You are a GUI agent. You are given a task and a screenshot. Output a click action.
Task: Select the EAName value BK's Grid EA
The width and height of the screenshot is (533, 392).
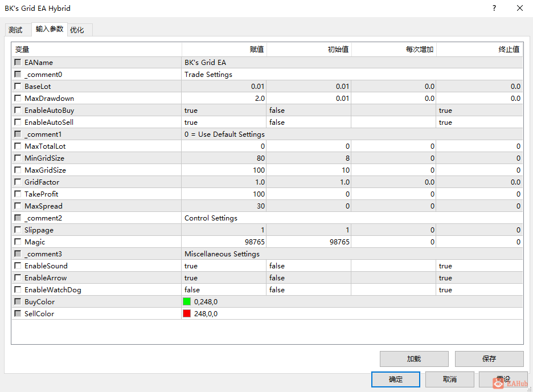coord(205,62)
